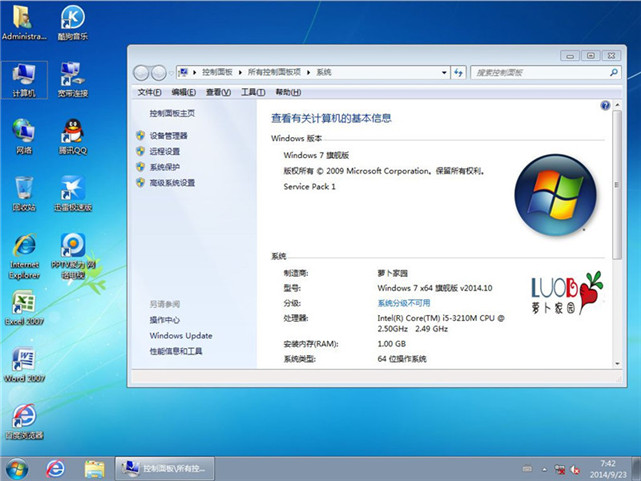641x481 pixels.
Task: Click the refresh button beside address bar
Action: click(x=458, y=73)
